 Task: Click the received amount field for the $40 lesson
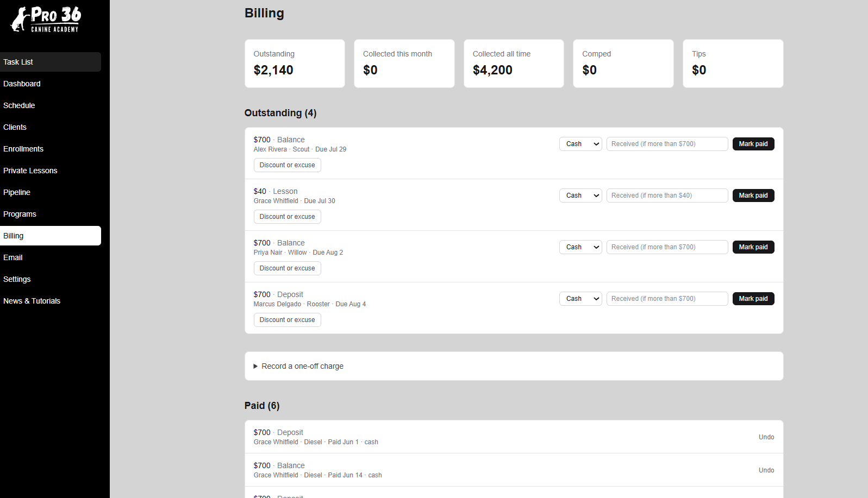tap(667, 196)
